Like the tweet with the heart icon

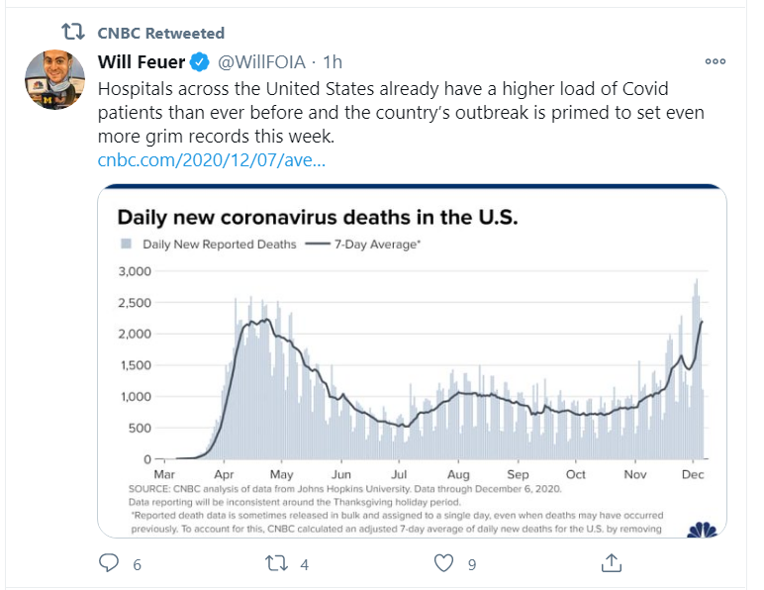click(443, 564)
